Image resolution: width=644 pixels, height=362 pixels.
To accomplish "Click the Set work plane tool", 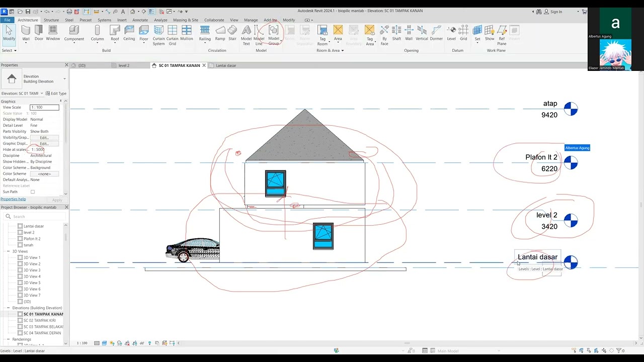I will 477,33.
